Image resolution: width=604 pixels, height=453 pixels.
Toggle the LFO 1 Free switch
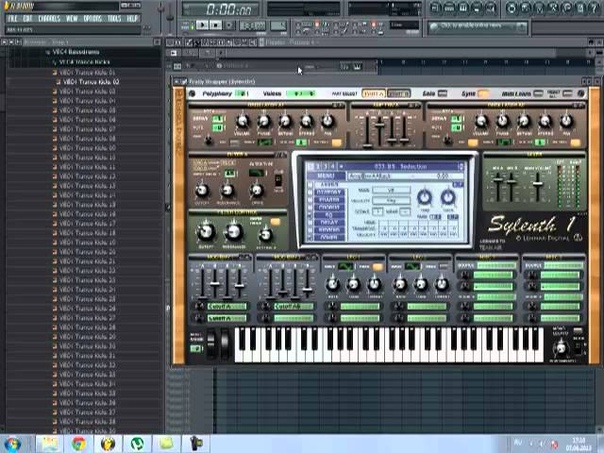tap(378, 266)
